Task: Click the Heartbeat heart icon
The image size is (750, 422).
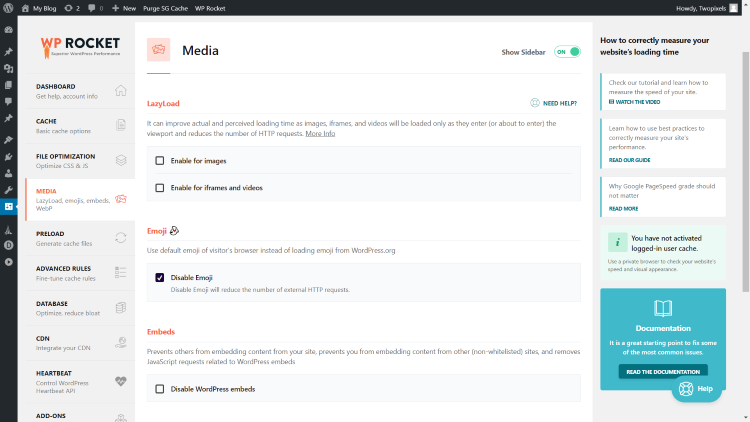Action: pos(121,381)
